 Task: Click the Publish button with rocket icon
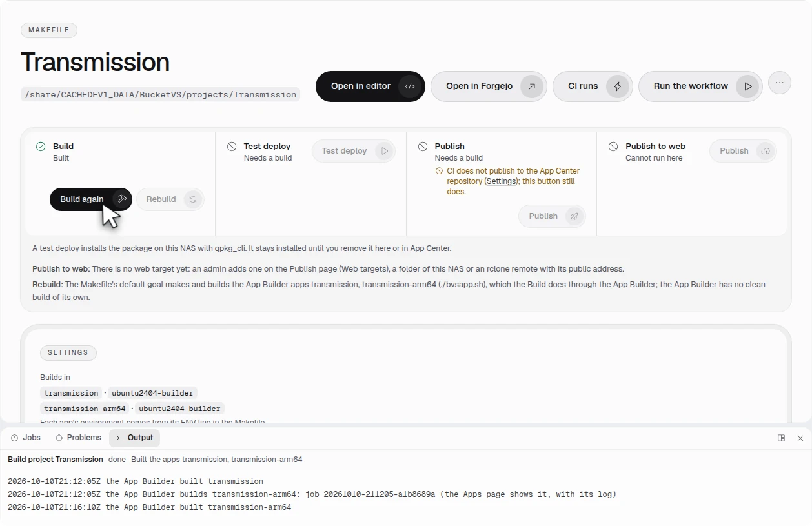(552, 216)
